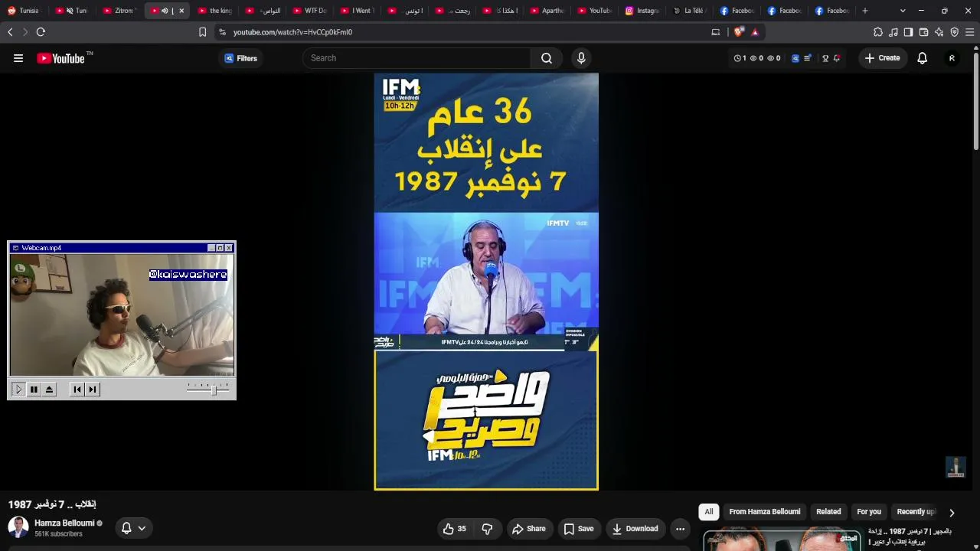Screen dimensions: 980x551
Task: Open the recommended video thumbnail in sidebar
Action: (x=781, y=540)
